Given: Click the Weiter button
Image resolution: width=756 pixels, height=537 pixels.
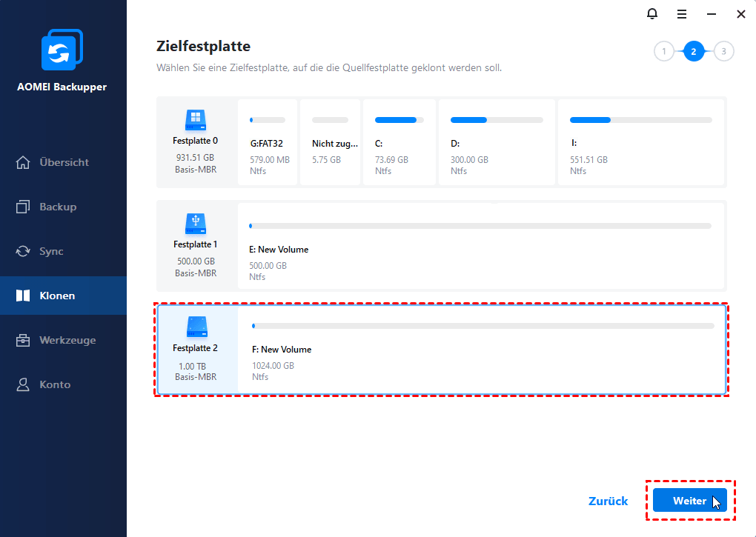Looking at the screenshot, I should (x=689, y=501).
